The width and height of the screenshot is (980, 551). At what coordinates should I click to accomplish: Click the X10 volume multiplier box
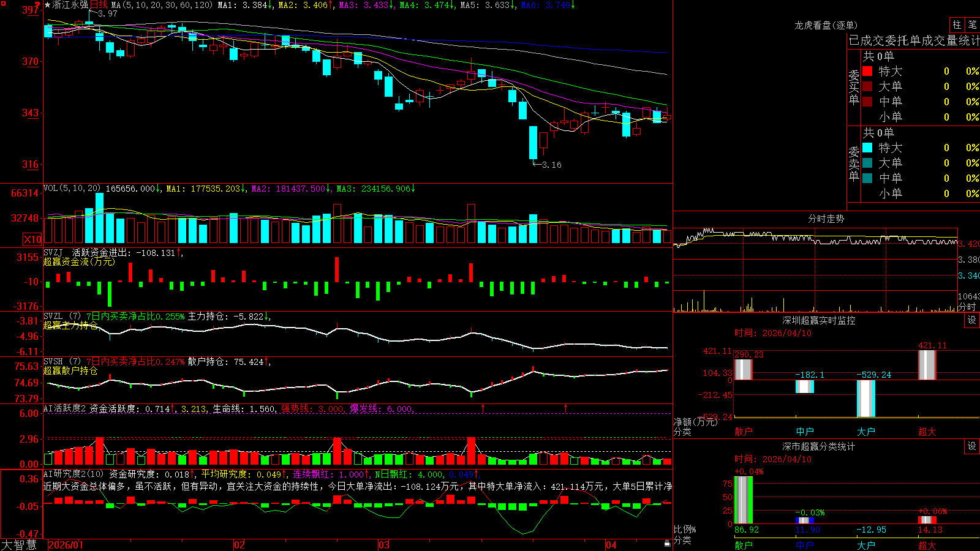32,239
